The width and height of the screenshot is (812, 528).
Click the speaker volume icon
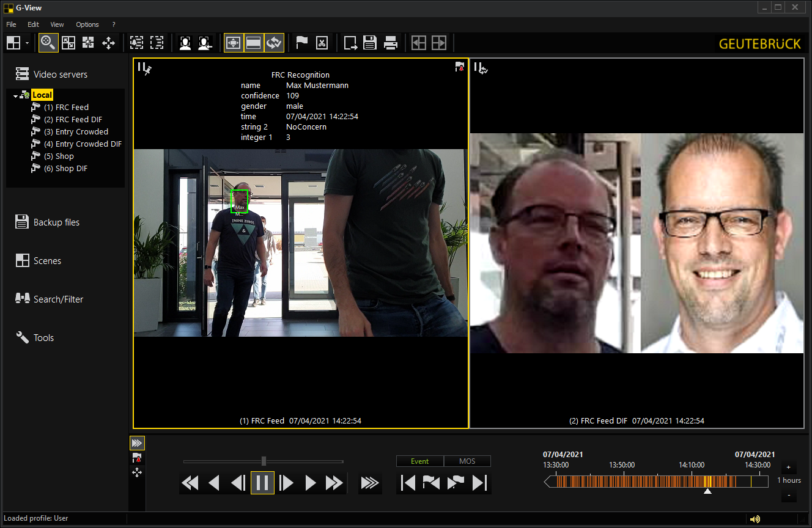tap(755, 519)
